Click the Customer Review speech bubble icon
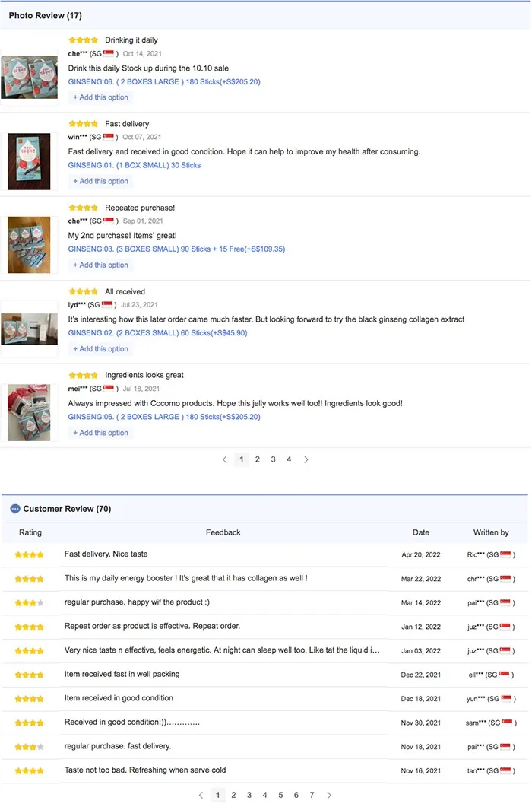Screen dimensions: 532x810 pos(15,509)
